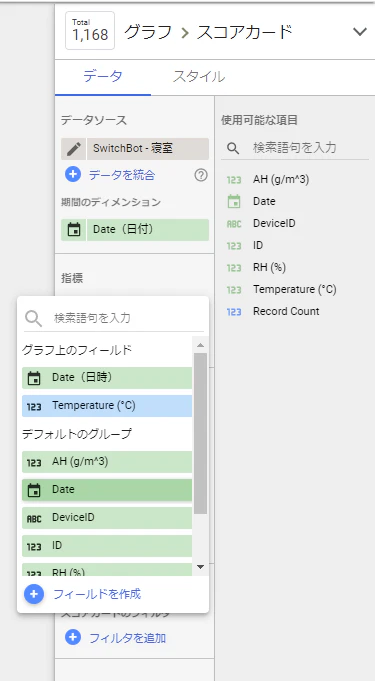Click magnifier icon in available fields search

tap(233, 149)
